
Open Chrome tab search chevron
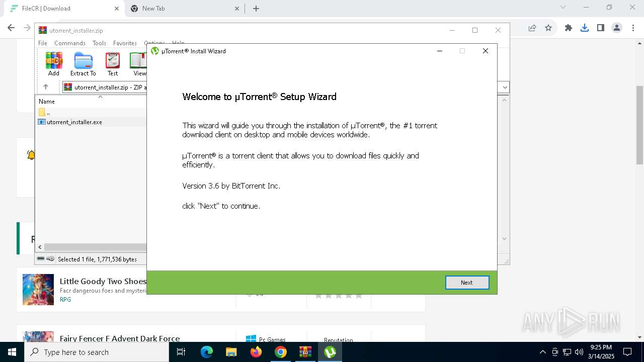click(x=563, y=8)
